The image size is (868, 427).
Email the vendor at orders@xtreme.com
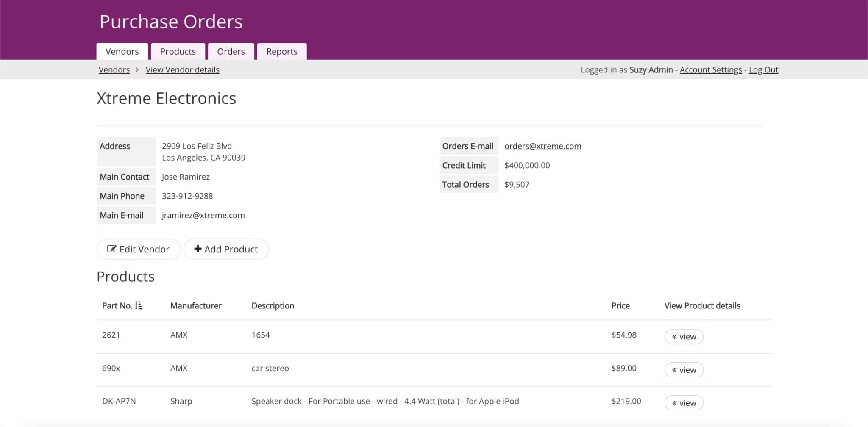point(542,146)
